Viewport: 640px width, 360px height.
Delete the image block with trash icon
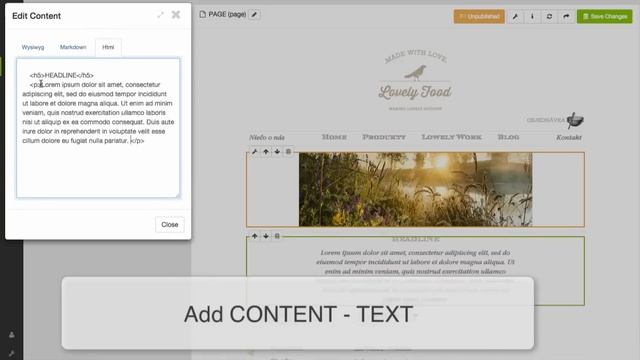[x=288, y=151]
